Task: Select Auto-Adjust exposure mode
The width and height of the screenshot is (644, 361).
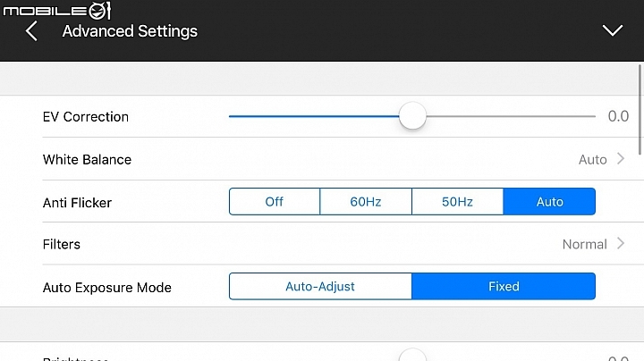Action: 320,286
